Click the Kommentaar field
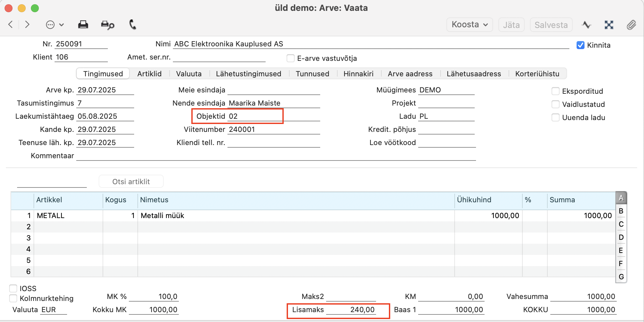 276,156
